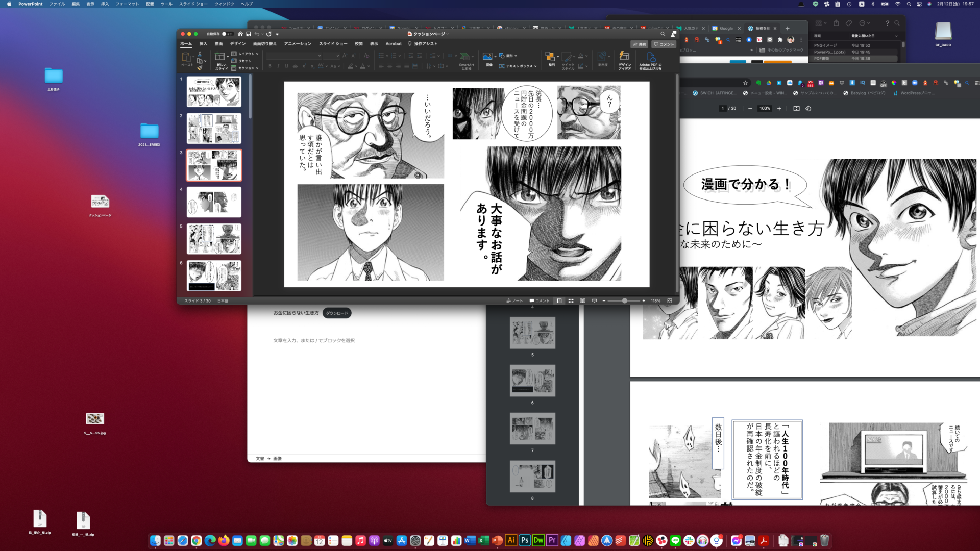
Task: Click the ダウンロード button in the WordPress editor
Action: tap(337, 313)
